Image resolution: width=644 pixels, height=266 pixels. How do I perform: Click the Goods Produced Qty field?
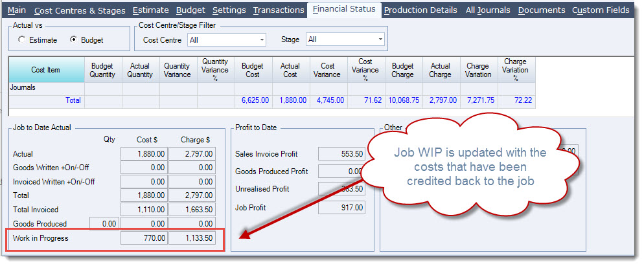tap(104, 224)
